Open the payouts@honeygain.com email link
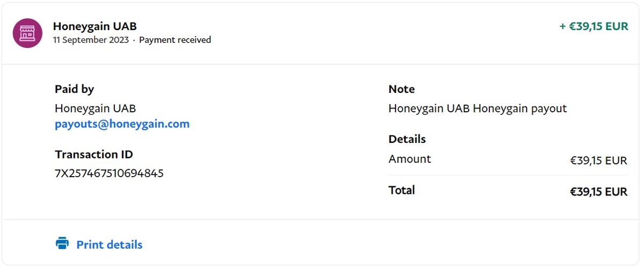Viewport: 644px width, 268px height. [x=122, y=124]
